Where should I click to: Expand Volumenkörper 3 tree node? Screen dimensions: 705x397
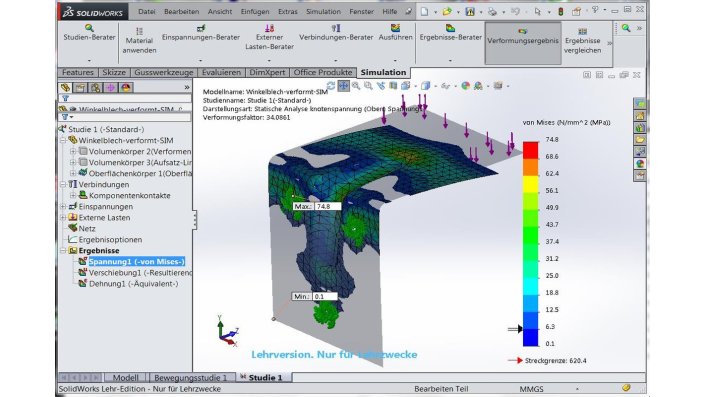tap(73, 162)
